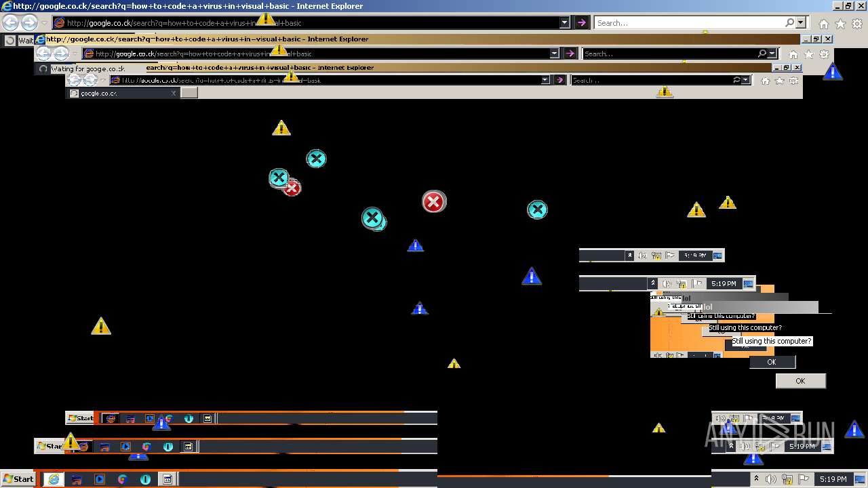Expand address dropdown in second Internet Explorer window
The width and height of the screenshot is (868, 488).
point(554,54)
